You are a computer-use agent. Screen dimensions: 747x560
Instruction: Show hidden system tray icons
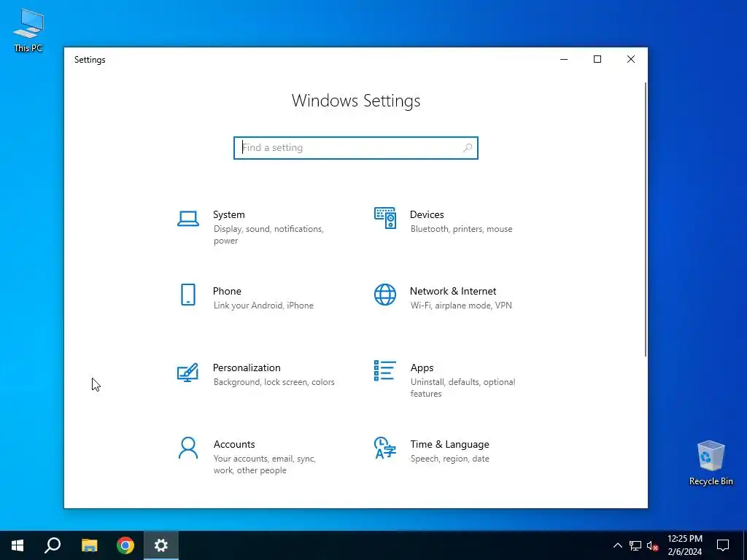[617, 545]
